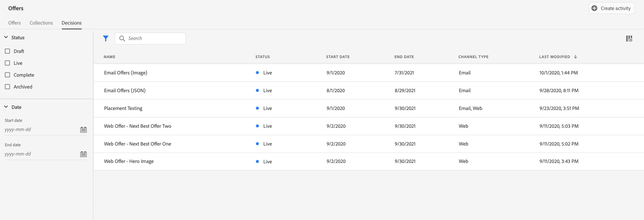Open the Collections tab
This screenshot has height=220, width=644.
[x=41, y=23]
